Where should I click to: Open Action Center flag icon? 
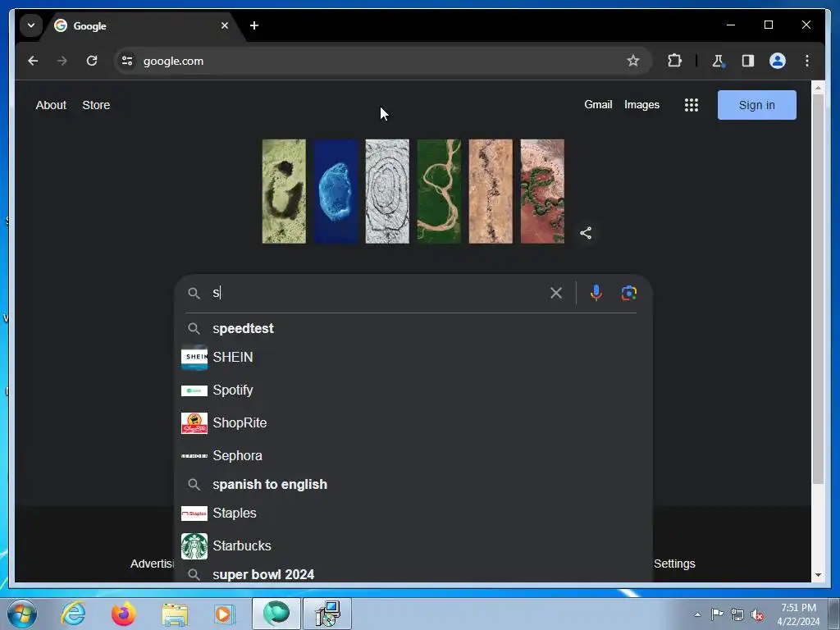tap(717, 614)
